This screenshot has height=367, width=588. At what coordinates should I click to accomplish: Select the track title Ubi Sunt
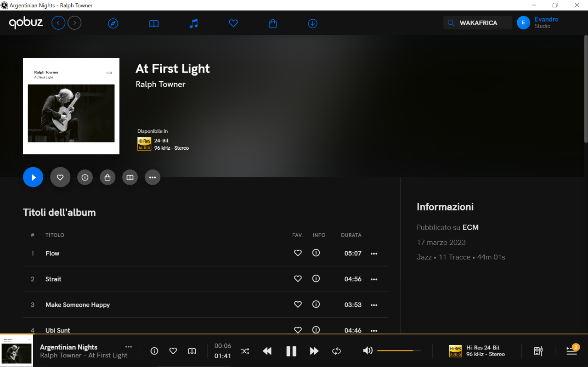pos(58,330)
